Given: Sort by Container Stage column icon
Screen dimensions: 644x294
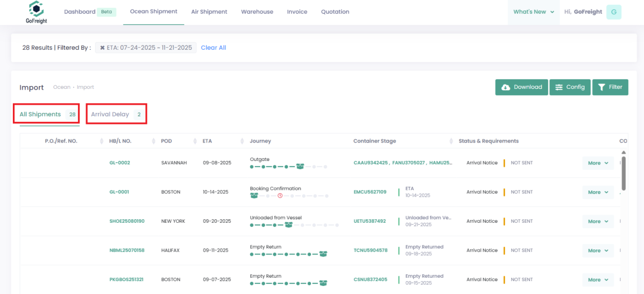Looking at the screenshot, I should pos(451,141).
